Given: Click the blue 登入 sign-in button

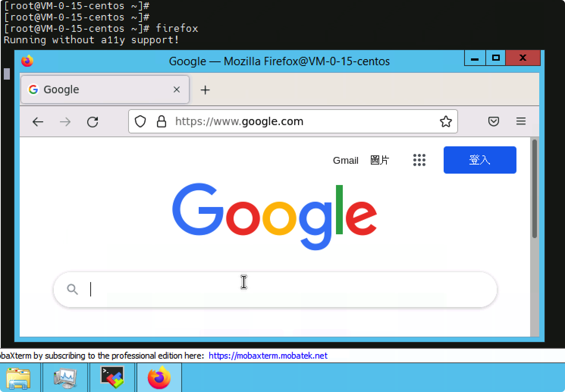Looking at the screenshot, I should pyautogui.click(x=480, y=160).
